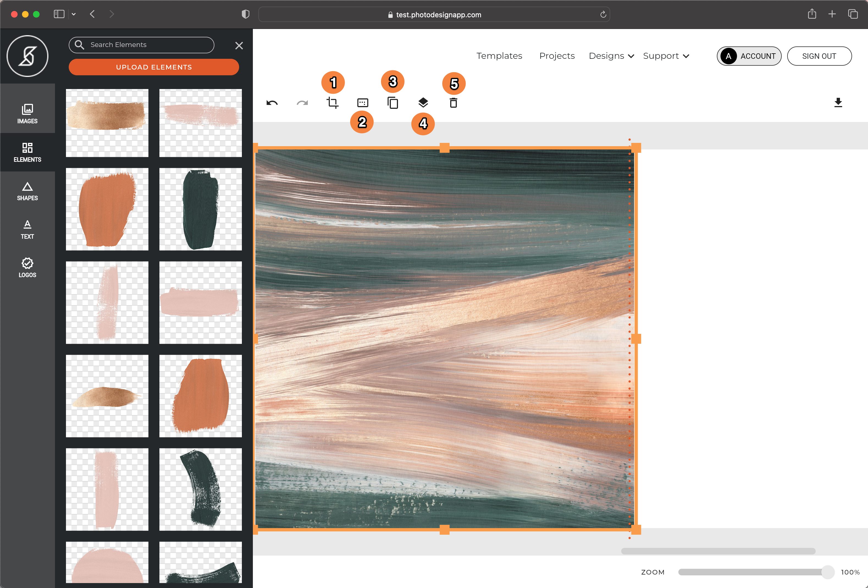The width and height of the screenshot is (868, 588).
Task: Select the pale pink horizontal stroke thumbnail, top row
Action: tap(201, 123)
